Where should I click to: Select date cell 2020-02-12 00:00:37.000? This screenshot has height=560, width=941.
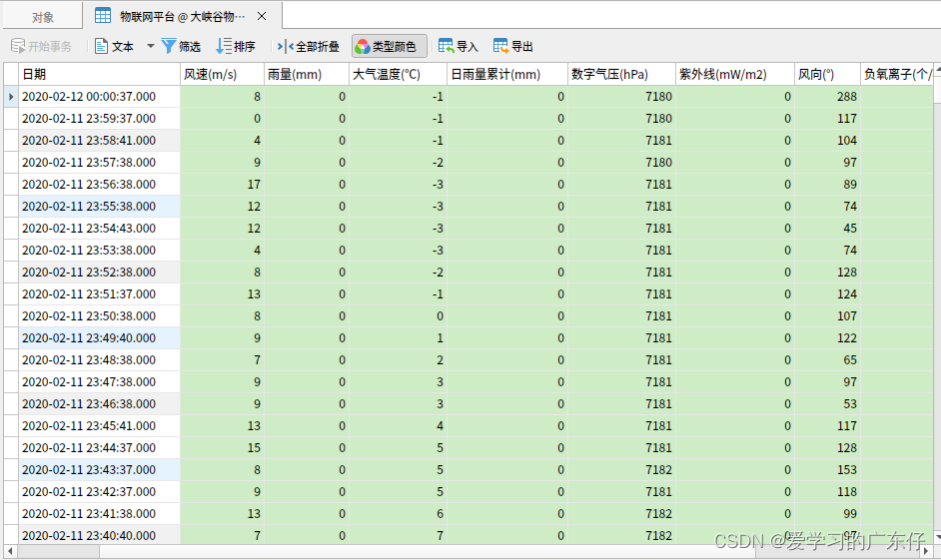[99, 97]
